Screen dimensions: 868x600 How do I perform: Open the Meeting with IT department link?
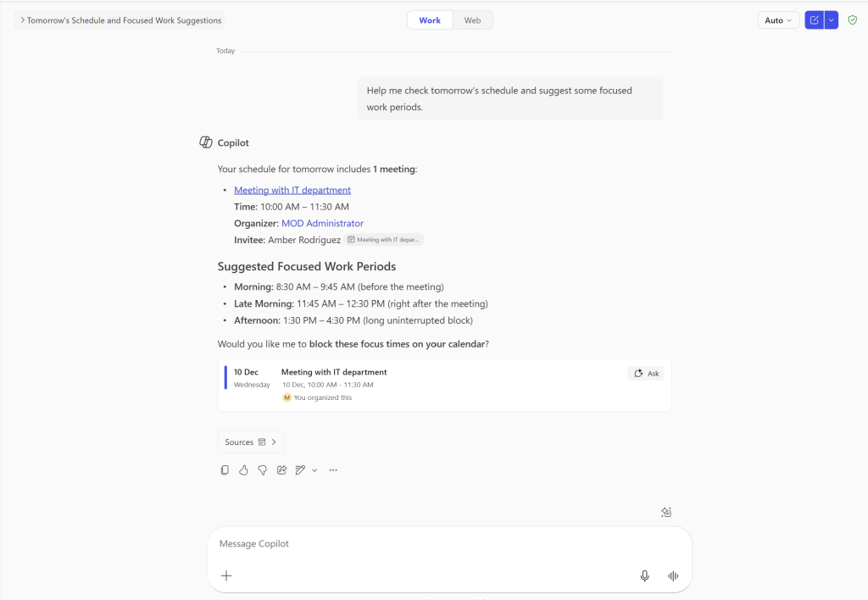292,191
